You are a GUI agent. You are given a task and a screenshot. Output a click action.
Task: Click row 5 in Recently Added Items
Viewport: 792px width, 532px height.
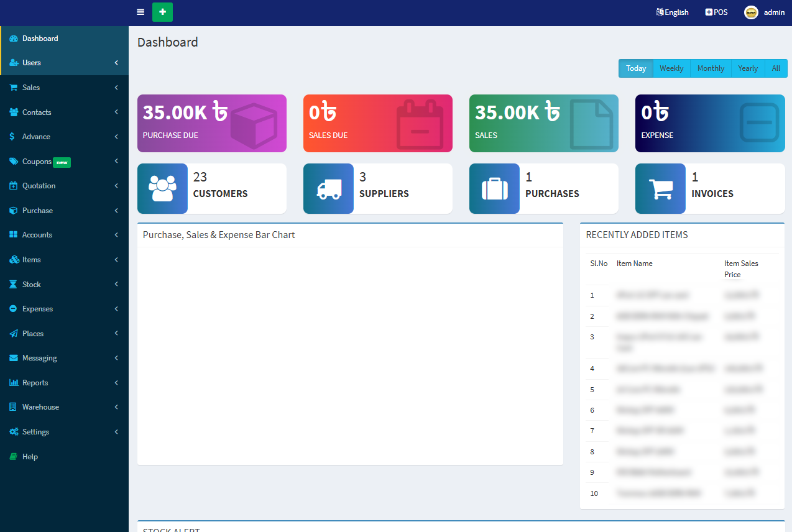tap(682, 389)
